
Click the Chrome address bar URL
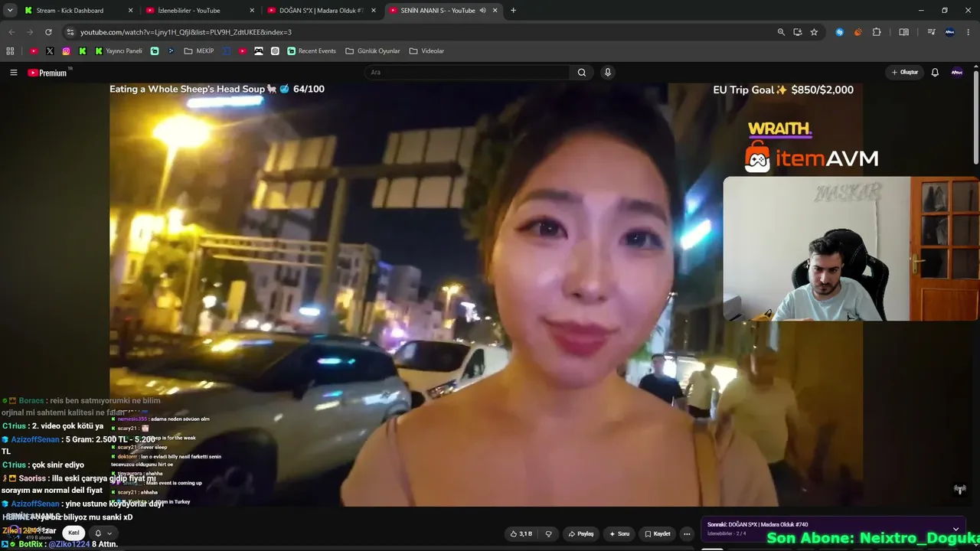point(186,32)
